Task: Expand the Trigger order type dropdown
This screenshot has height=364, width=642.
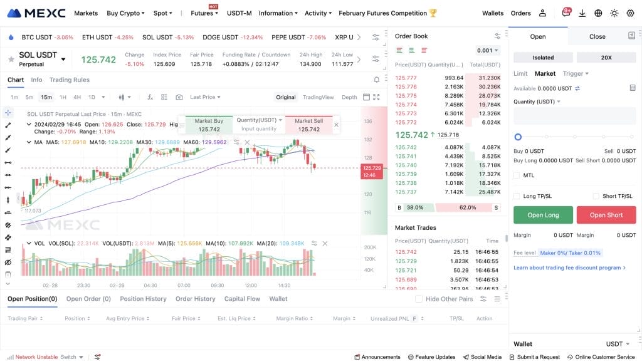Action: click(x=576, y=74)
